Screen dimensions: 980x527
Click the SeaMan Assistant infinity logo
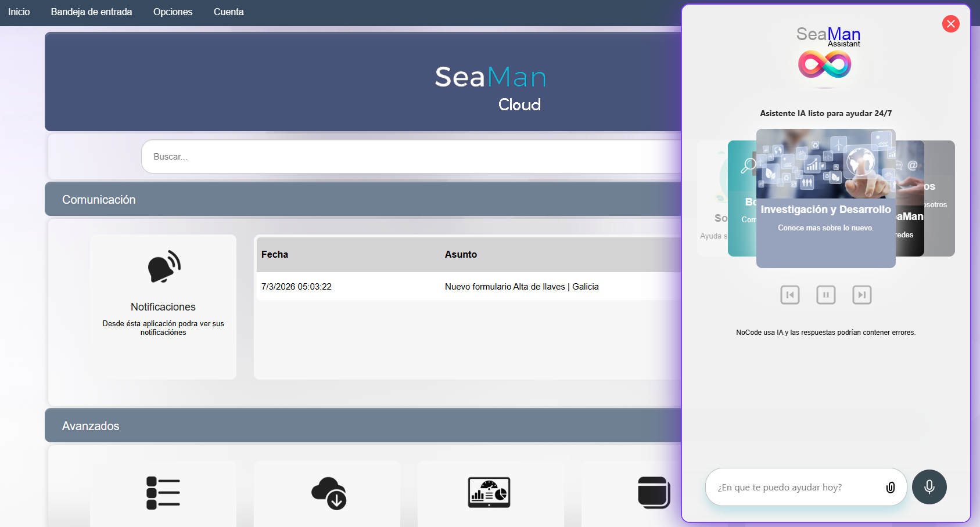(x=824, y=64)
